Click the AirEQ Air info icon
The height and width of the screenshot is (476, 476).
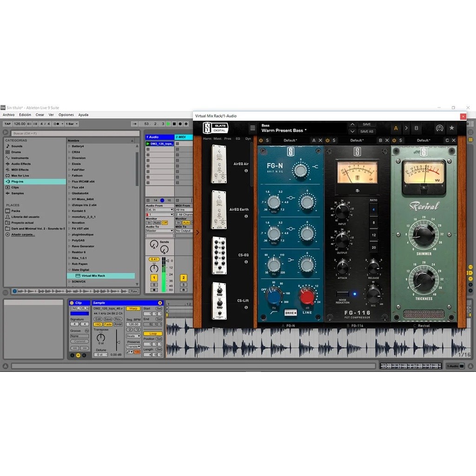point(246,171)
